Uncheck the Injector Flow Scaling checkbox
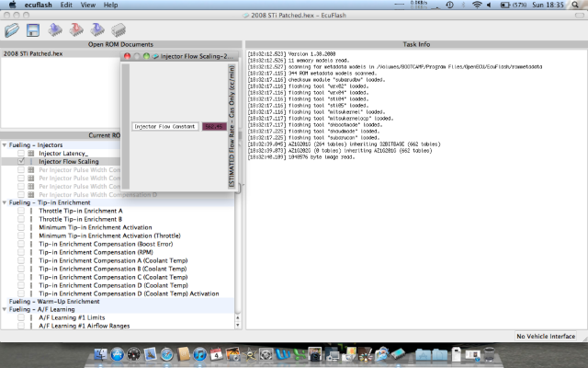Screen dimensions: 588x368 tap(21, 161)
